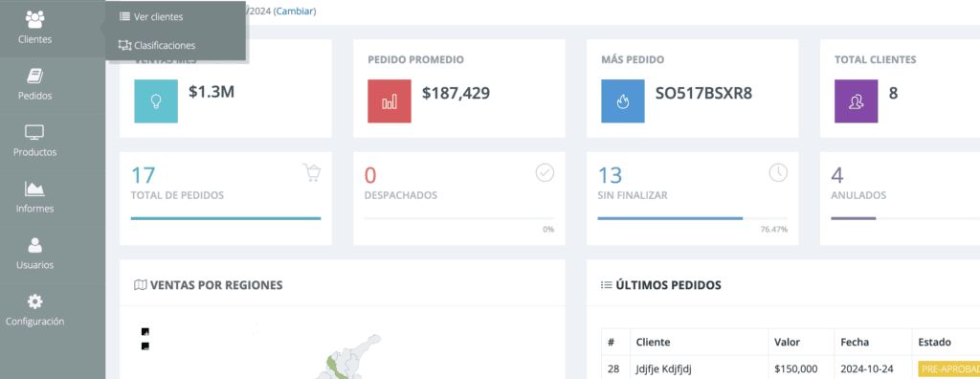
Task: Click the shopping cart icon in Total de Pedidos
Action: [x=312, y=172]
